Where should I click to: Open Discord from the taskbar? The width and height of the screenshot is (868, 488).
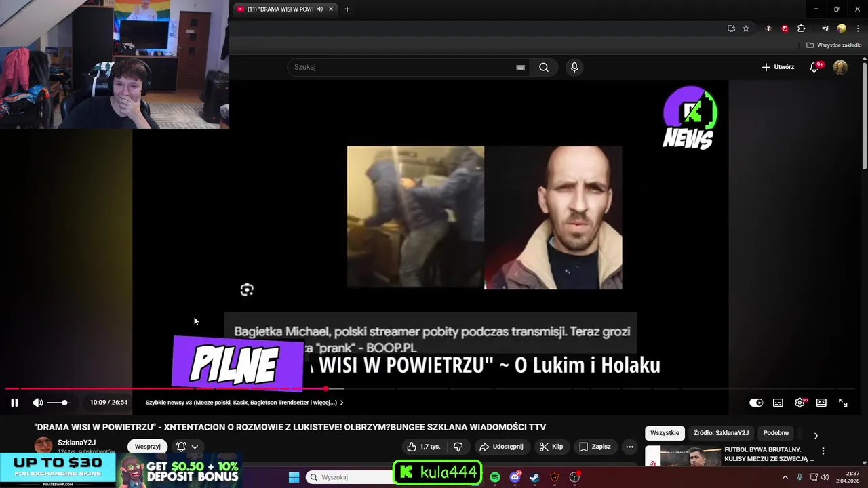(515, 477)
